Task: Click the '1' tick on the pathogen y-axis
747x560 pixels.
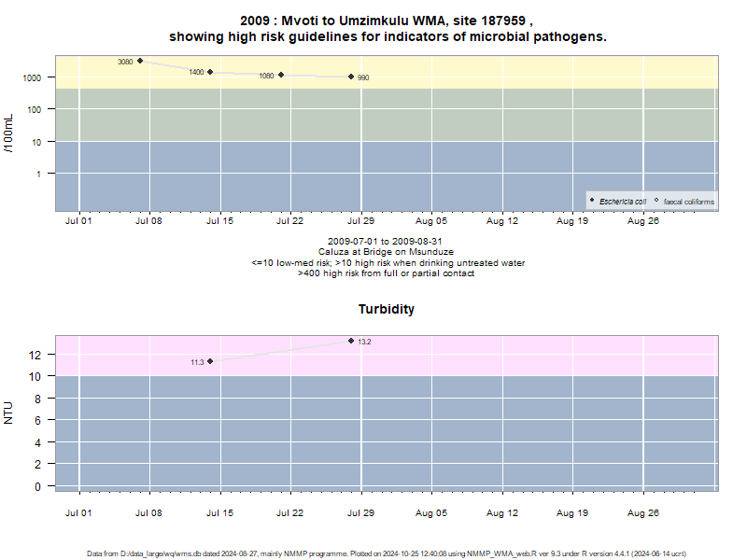Action: point(38,175)
